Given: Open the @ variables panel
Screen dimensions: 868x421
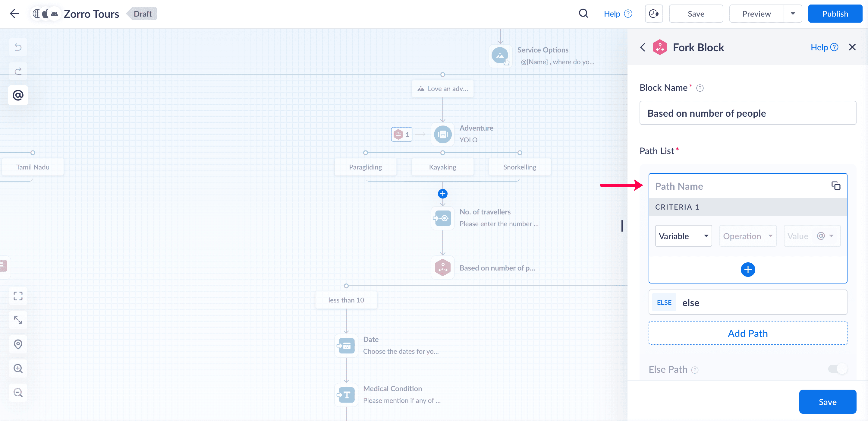Looking at the screenshot, I should pyautogui.click(x=18, y=95).
